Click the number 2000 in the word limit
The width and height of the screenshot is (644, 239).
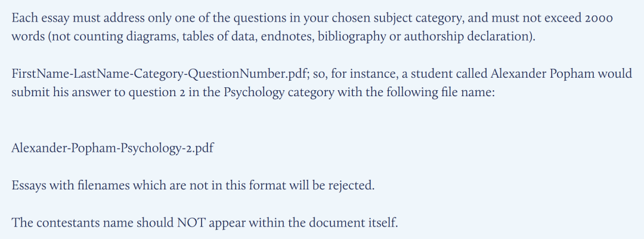point(596,17)
